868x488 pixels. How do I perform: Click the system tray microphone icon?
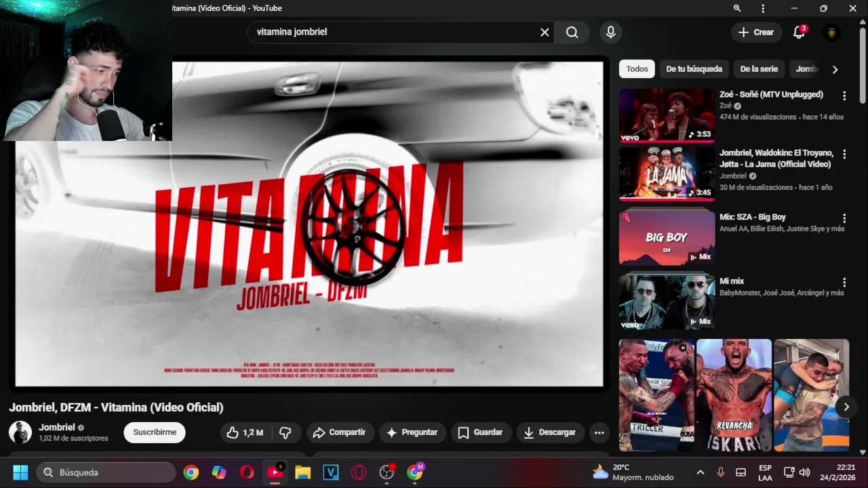coord(721,472)
